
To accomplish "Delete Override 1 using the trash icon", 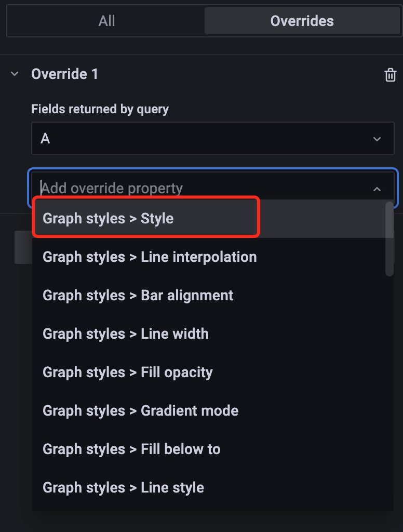I will (389, 74).
